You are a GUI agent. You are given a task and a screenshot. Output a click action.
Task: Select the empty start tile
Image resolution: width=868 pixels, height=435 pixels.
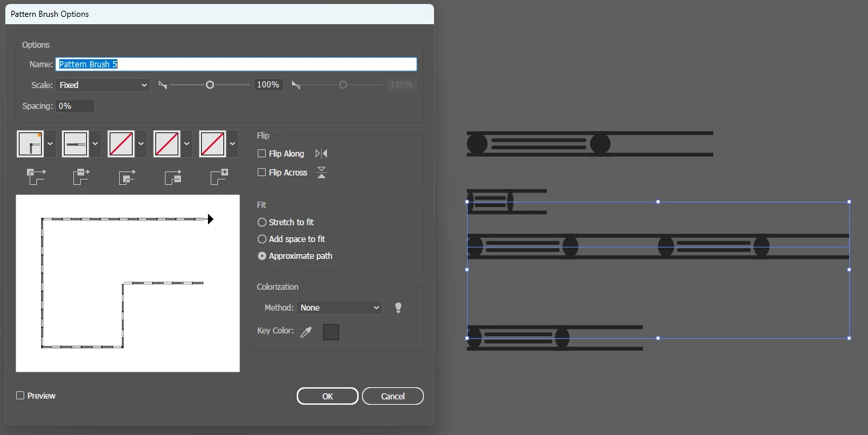point(168,144)
